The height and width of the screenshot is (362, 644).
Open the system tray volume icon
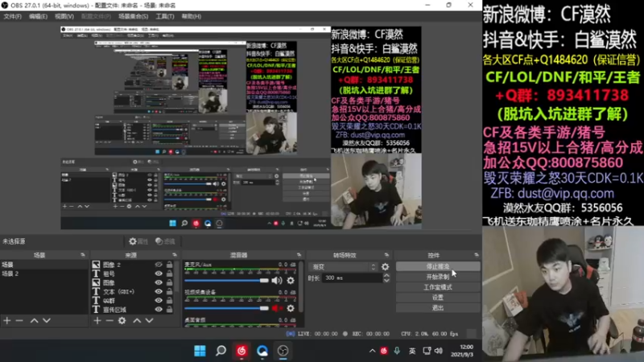tap(439, 351)
